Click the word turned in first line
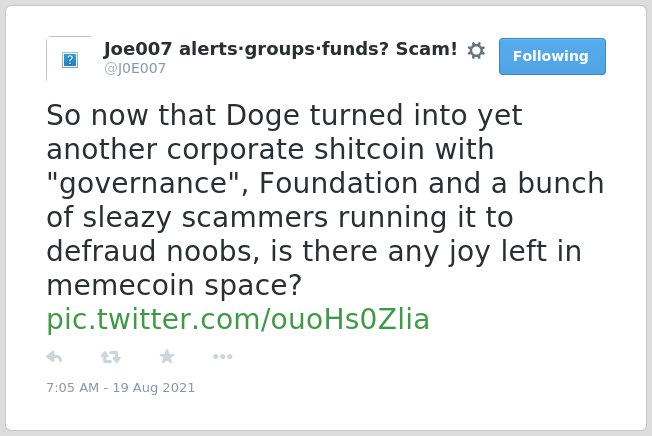This screenshot has height=436, width=652. pyautogui.click(x=356, y=115)
